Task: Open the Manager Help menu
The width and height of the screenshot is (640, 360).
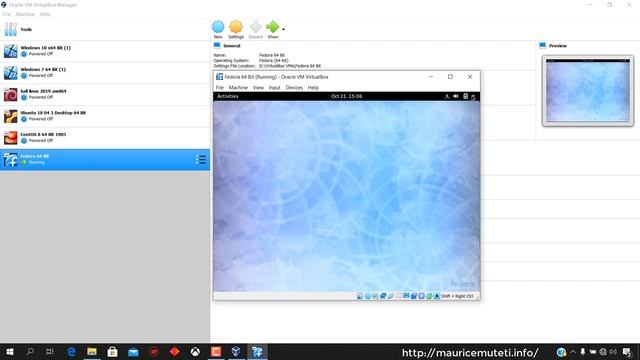Action: pos(45,14)
